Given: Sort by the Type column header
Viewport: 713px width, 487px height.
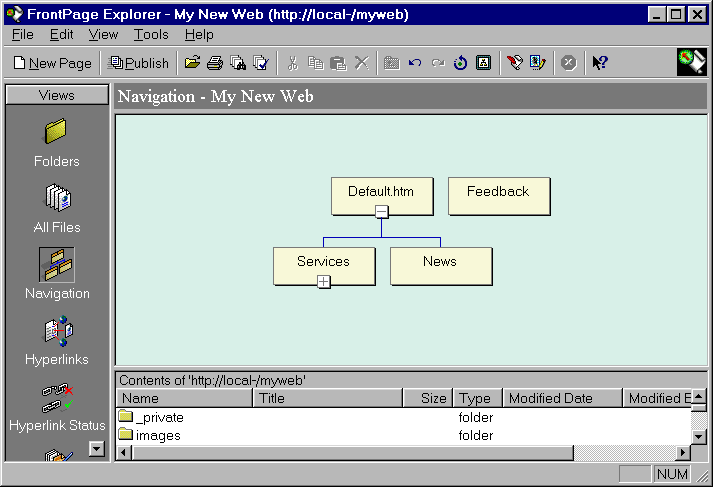Looking at the screenshot, I should (x=477, y=398).
